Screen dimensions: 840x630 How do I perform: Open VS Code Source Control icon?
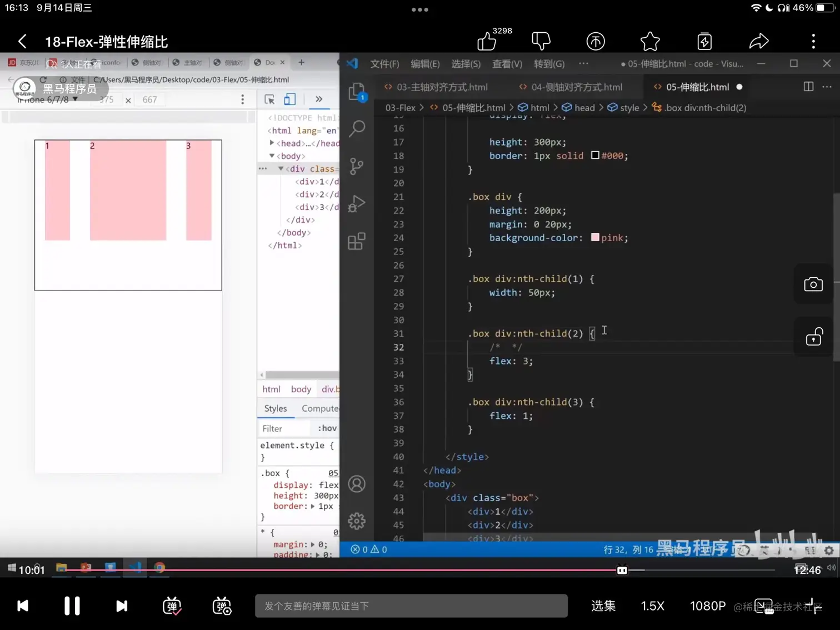(x=357, y=166)
